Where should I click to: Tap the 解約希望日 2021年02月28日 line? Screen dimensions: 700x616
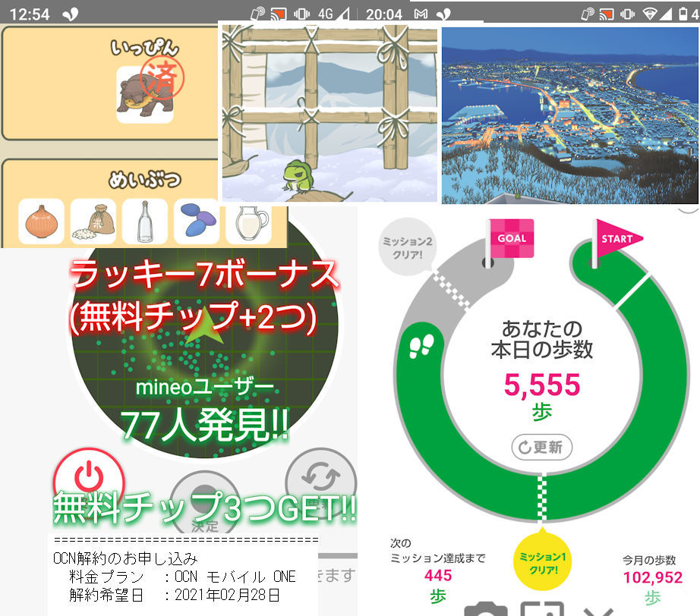[x=175, y=595]
